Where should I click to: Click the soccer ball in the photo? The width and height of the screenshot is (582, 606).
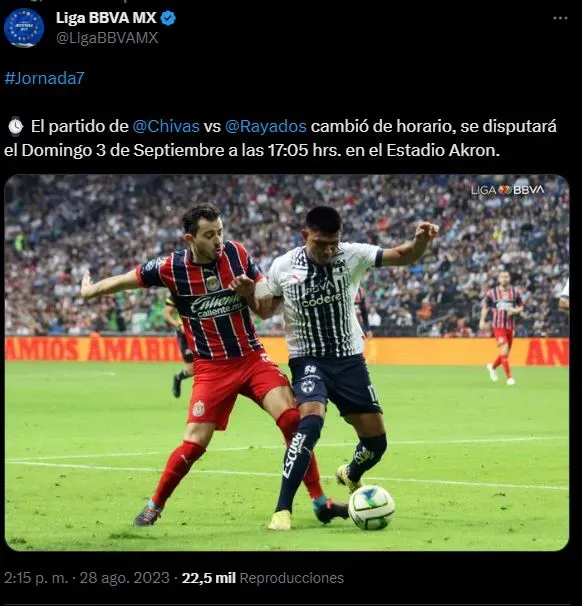click(371, 507)
